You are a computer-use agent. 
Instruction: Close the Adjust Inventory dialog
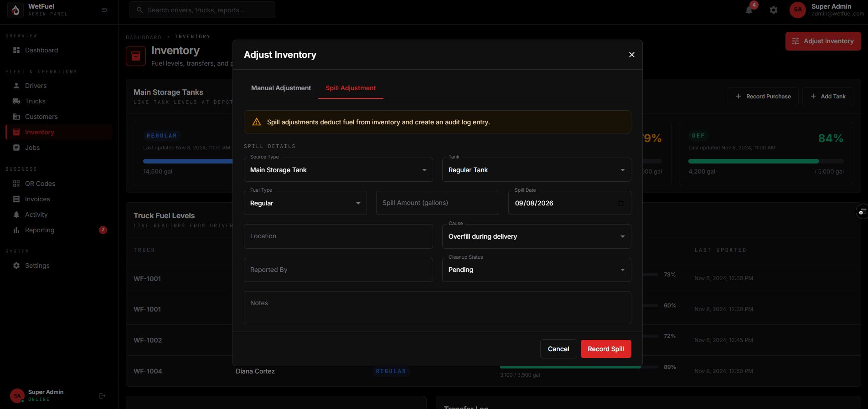[632, 55]
